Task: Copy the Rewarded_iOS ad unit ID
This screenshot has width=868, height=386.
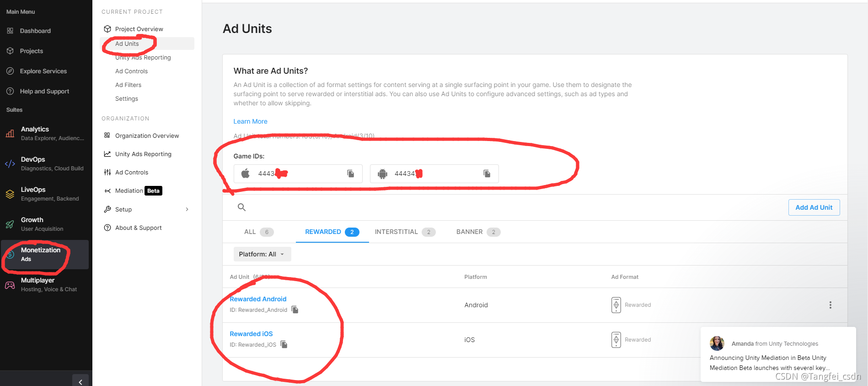Action: 284,345
